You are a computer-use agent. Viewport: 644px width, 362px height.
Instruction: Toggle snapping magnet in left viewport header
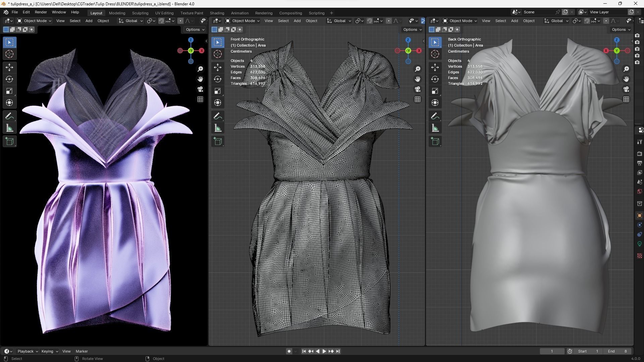point(161,21)
